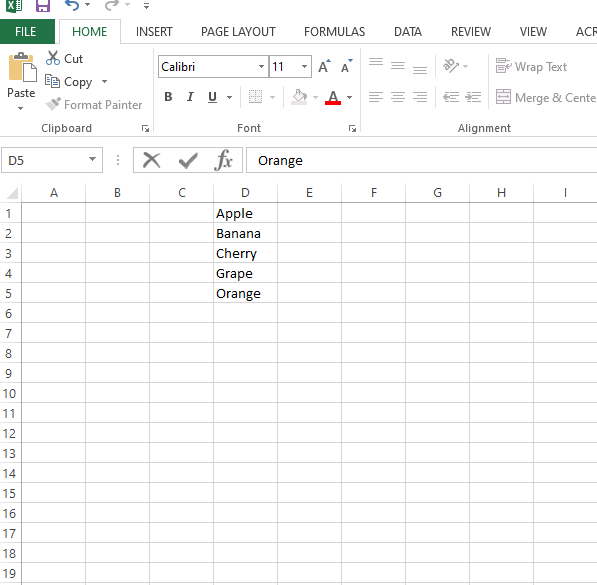Click the Borders icon
The image size is (597, 585).
255,97
